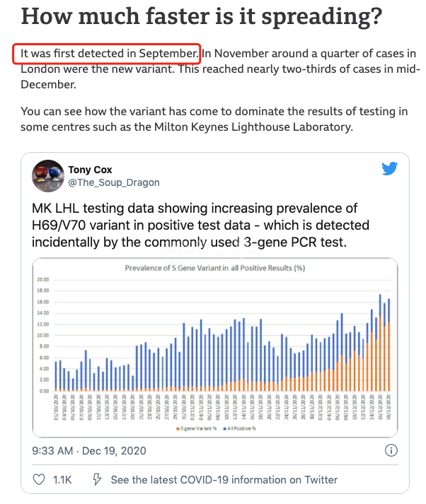Click the blue All Positive % legend swatch

[224, 428]
